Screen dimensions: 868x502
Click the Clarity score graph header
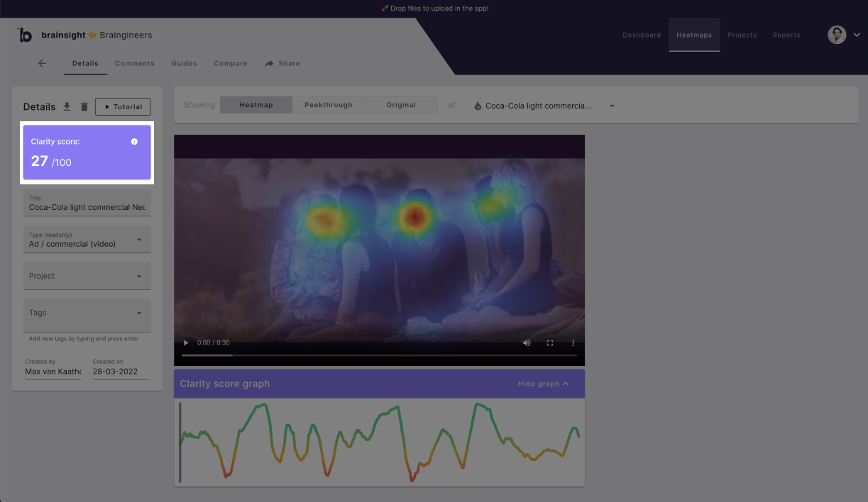379,384
